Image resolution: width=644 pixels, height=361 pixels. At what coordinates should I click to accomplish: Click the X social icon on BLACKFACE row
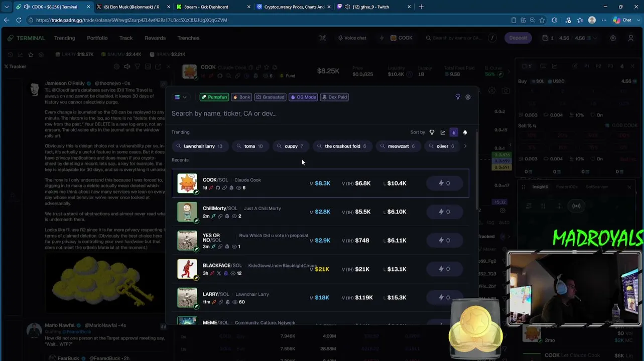click(218, 274)
